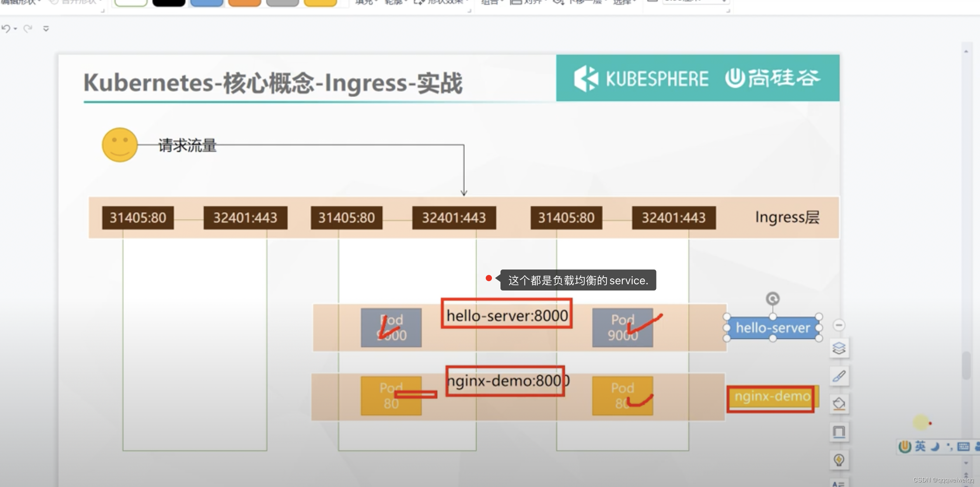Select the yellow smiley face shape

tap(120, 145)
